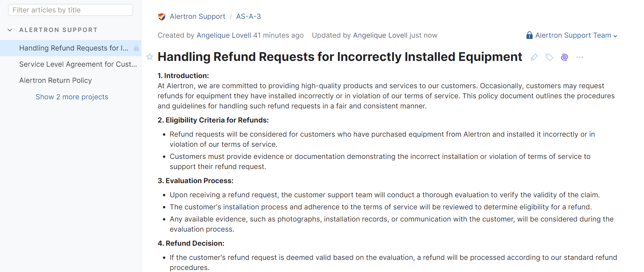This screenshot has height=272, width=644.
Task: Click the AS-A-3 article ID link
Action: point(248,16)
